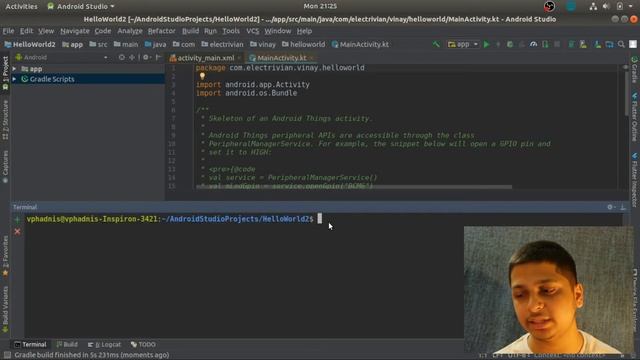The image size is (640, 360).
Task: Toggle the Structure tool window side tab
Action: 5,120
